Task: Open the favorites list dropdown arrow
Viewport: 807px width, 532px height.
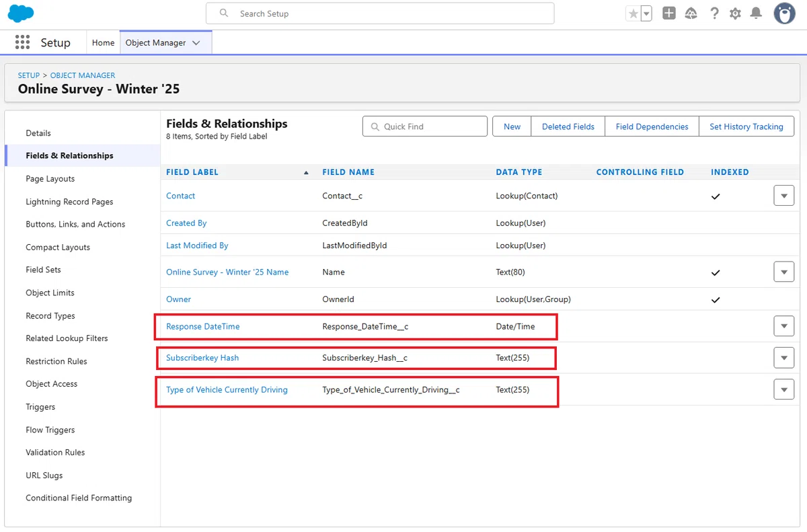Action: [x=646, y=13]
